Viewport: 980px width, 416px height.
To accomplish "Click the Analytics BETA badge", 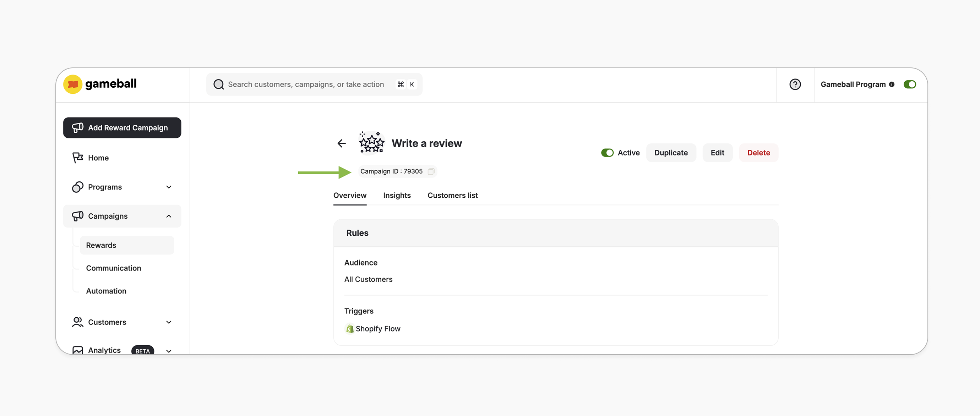I will [142, 351].
